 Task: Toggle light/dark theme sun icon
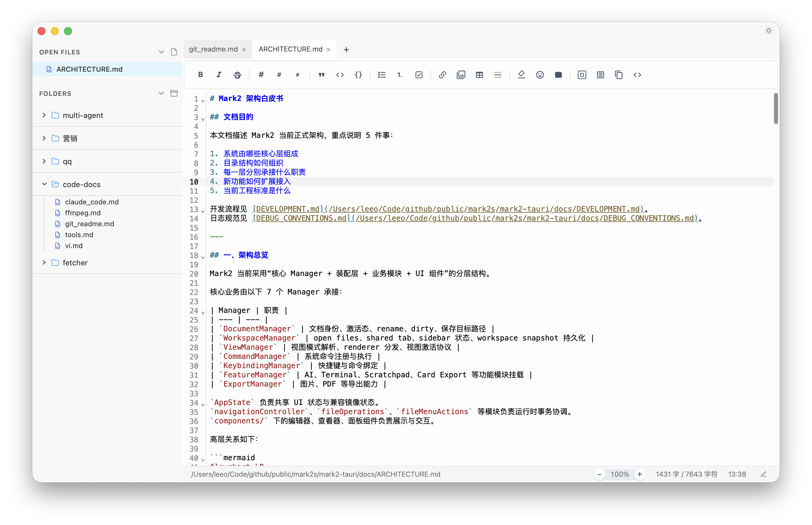[x=768, y=31]
